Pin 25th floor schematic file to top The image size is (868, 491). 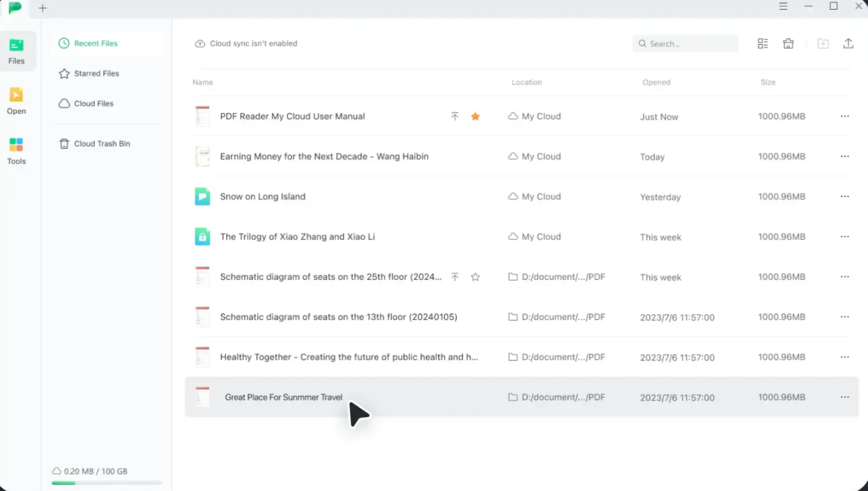[x=455, y=277]
